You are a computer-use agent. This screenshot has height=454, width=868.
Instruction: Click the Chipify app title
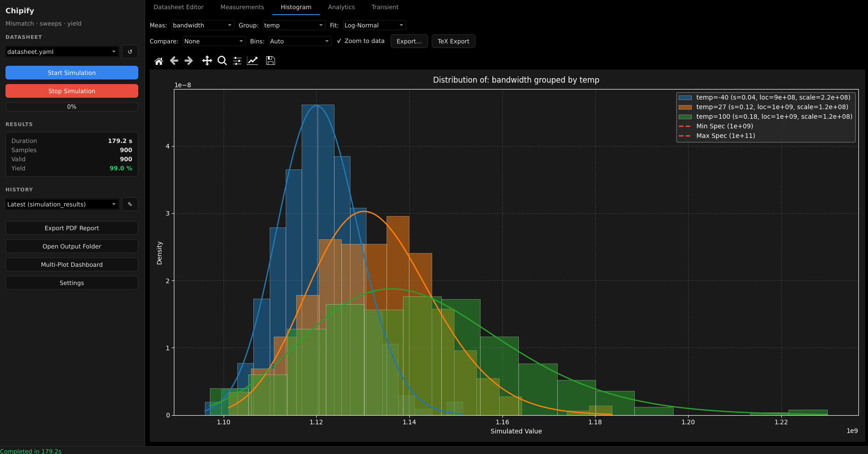(20, 11)
